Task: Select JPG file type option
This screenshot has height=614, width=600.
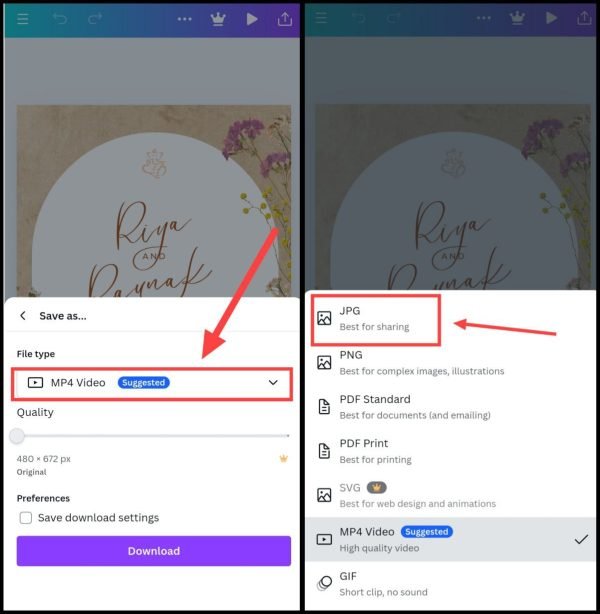Action: pos(376,319)
